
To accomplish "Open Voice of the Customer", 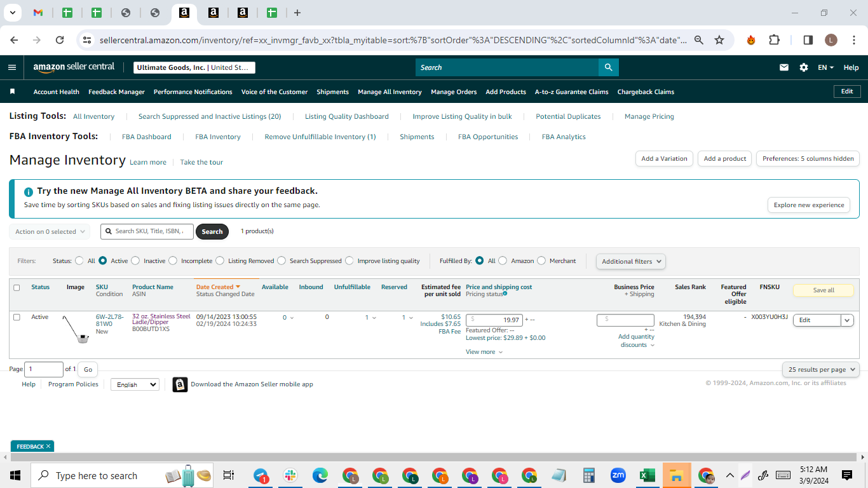I will click(x=275, y=91).
